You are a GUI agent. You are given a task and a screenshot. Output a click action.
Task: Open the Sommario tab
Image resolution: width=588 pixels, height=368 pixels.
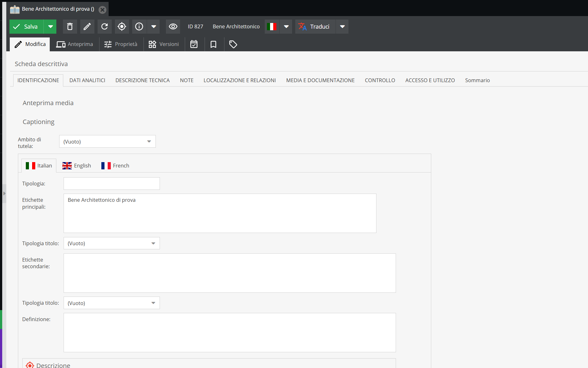478,80
